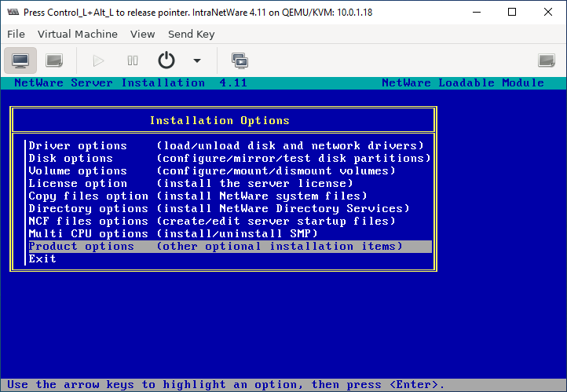Viewport: 567px width, 392px height.
Task: Select the Disk options entry
Action: pyautogui.click(x=230, y=159)
